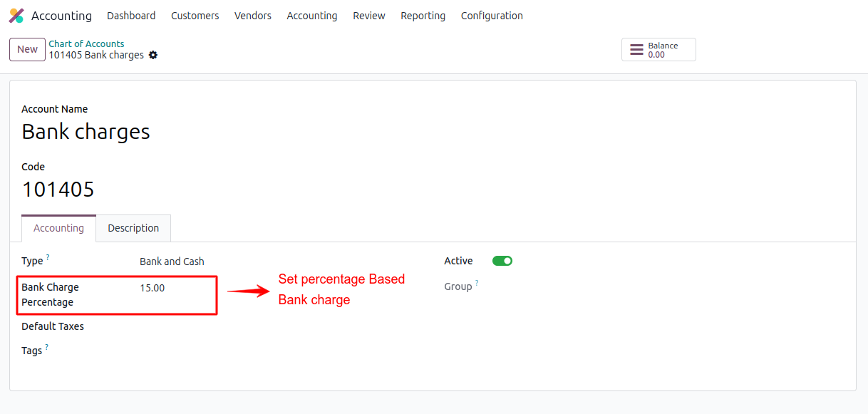Open the Default Taxes selection field
868x414 pixels.
coord(214,326)
